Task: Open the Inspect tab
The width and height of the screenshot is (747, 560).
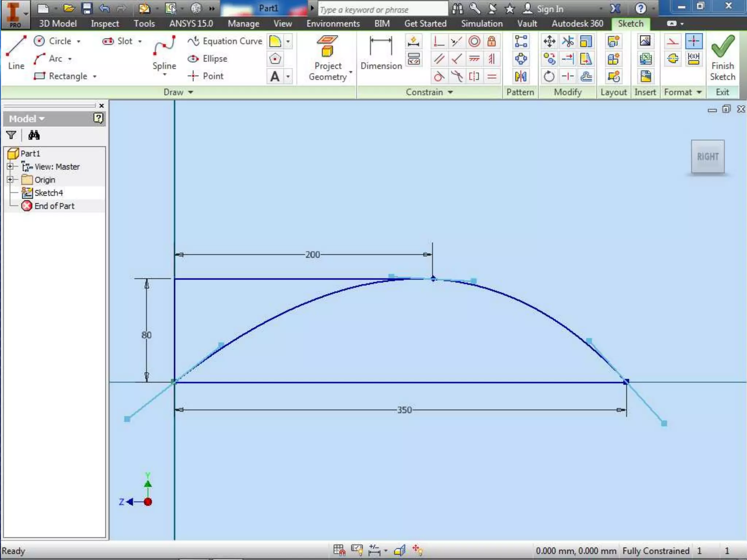Action: [105, 24]
